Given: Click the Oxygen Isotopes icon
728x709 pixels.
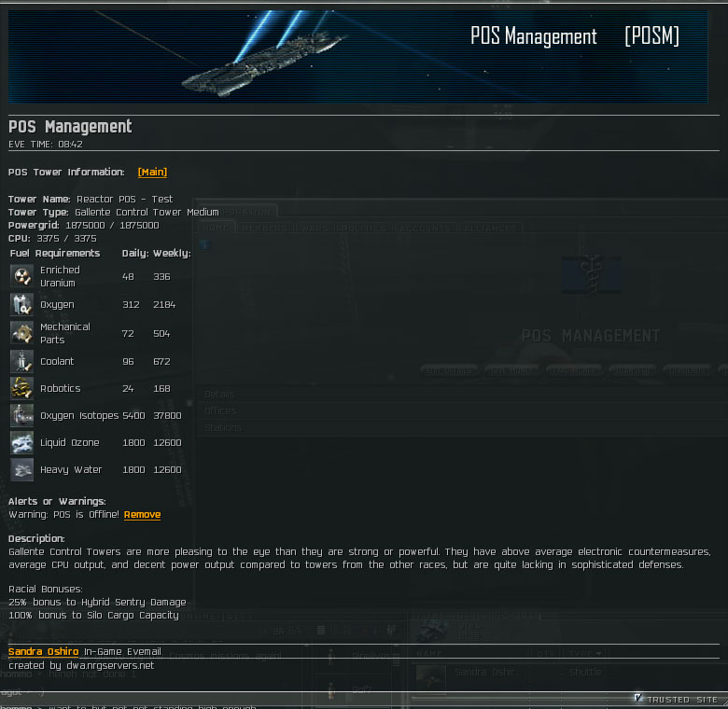Looking at the screenshot, I should (x=22, y=416).
